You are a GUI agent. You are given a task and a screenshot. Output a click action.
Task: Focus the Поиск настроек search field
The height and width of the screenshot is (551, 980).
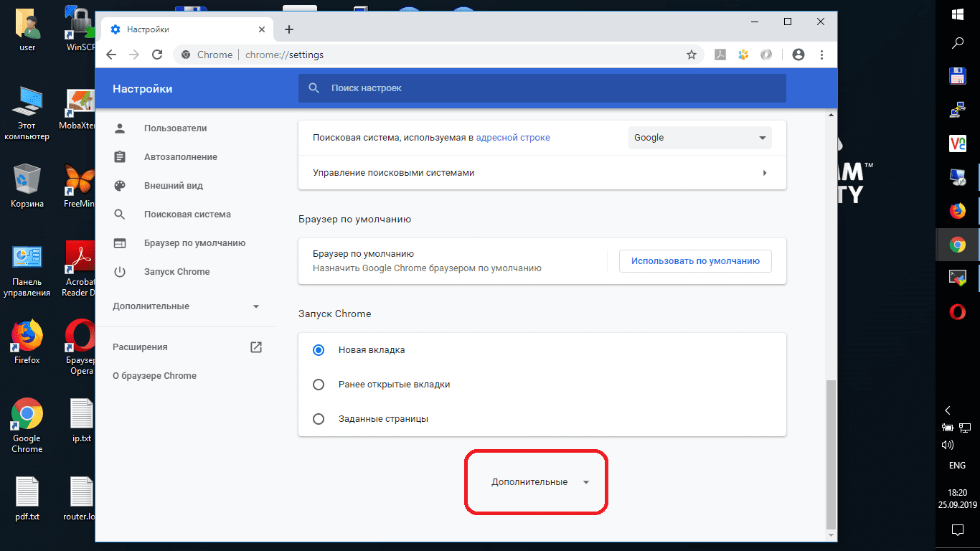[x=542, y=88]
